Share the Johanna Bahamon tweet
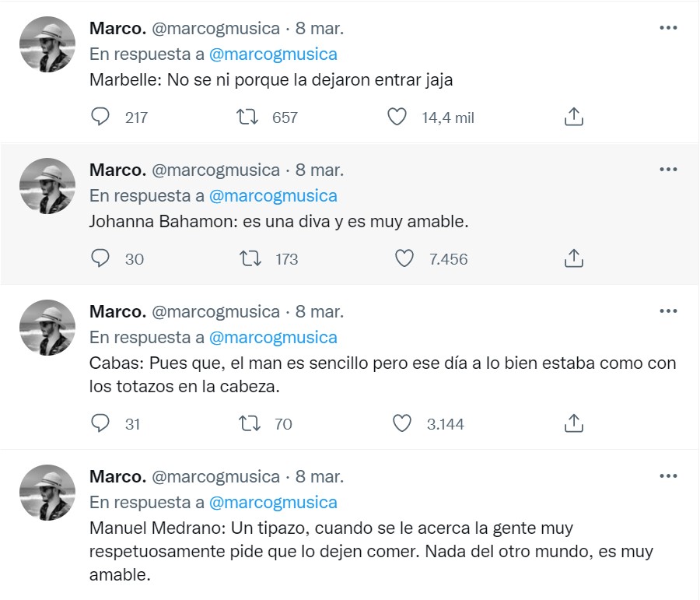The width and height of the screenshot is (700, 600). click(x=572, y=259)
